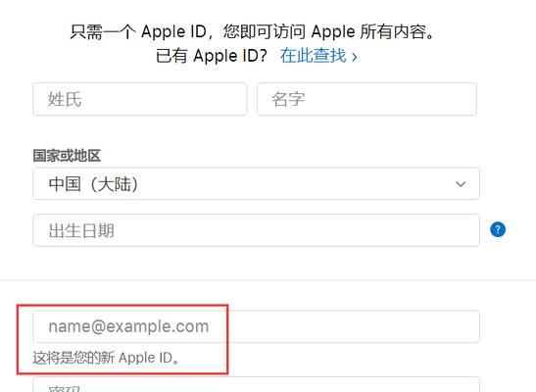Click the 姓氏 placeholder text
The width and height of the screenshot is (536, 392).
(x=65, y=99)
